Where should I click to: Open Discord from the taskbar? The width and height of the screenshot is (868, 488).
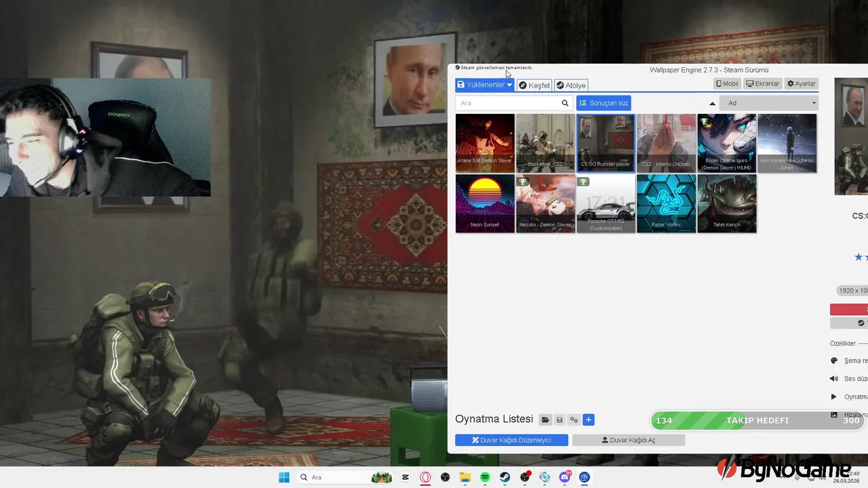tap(565, 477)
